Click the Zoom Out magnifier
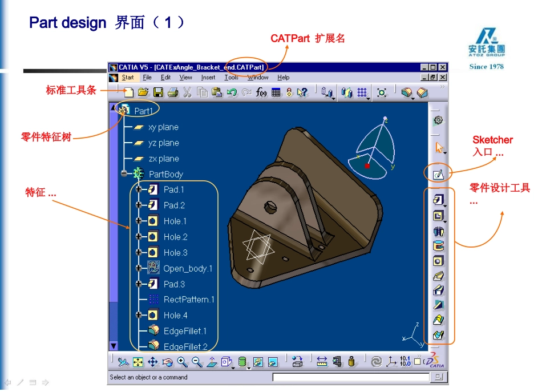The width and height of the screenshot is (542, 392). coord(197,362)
